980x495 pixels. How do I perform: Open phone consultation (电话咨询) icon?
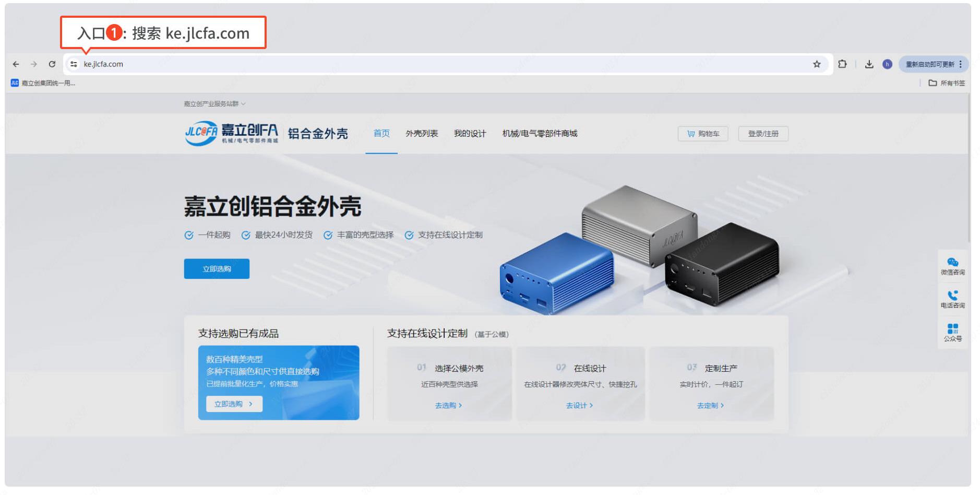point(952,299)
